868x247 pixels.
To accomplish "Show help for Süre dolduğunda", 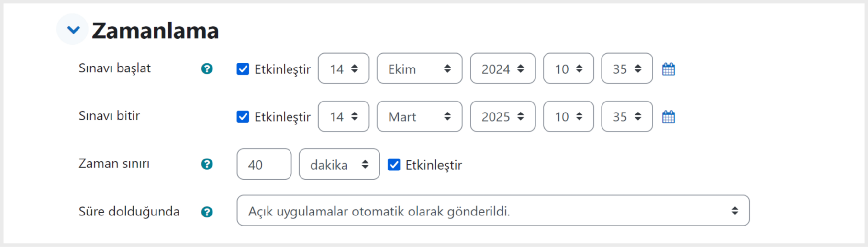I will click(x=207, y=212).
